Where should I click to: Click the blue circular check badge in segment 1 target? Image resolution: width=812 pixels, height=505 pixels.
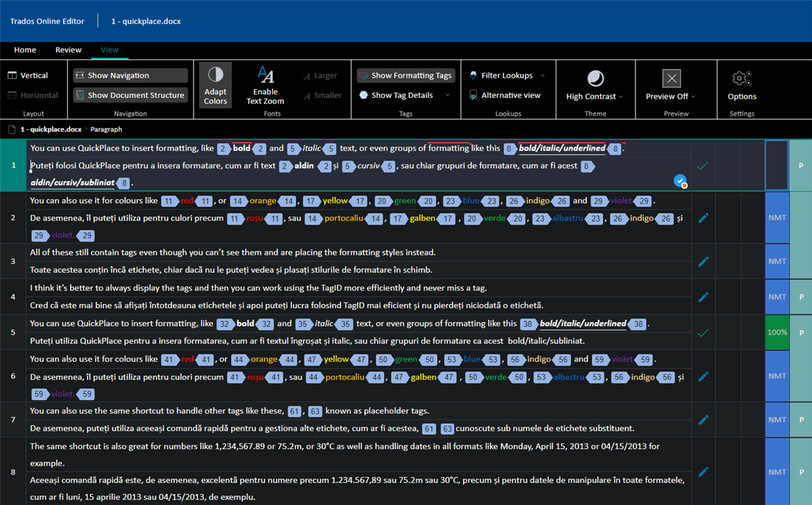[681, 181]
